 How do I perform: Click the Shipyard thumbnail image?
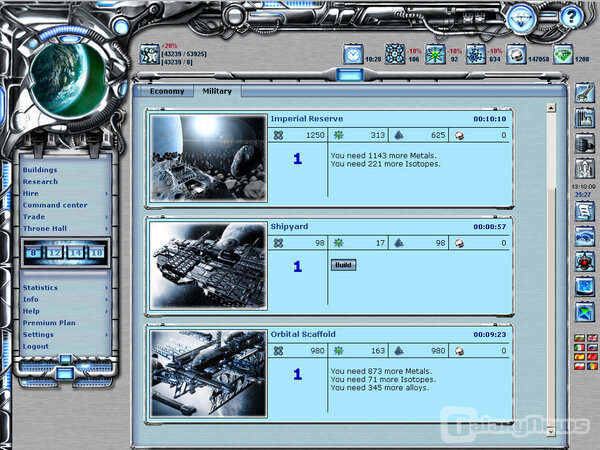point(209,266)
